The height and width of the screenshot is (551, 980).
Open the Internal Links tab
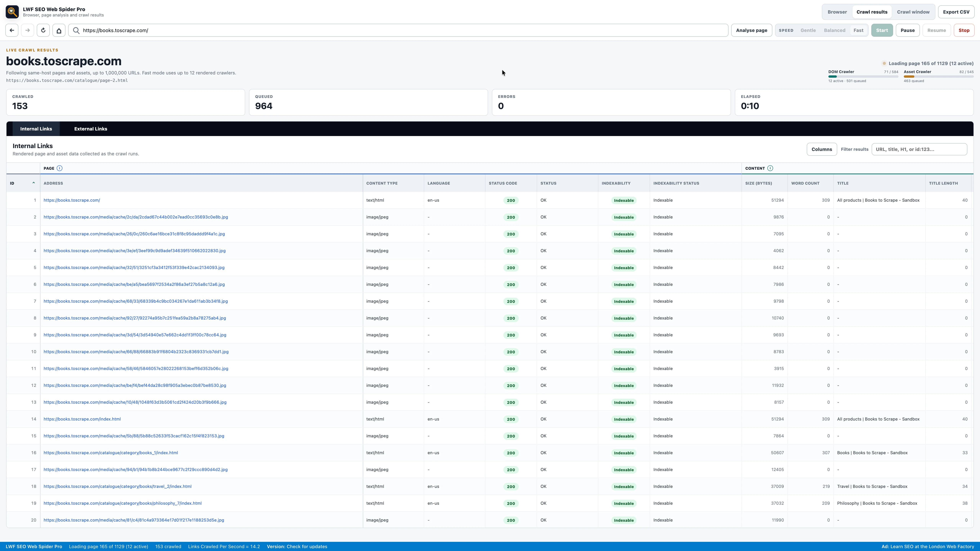[36, 129]
